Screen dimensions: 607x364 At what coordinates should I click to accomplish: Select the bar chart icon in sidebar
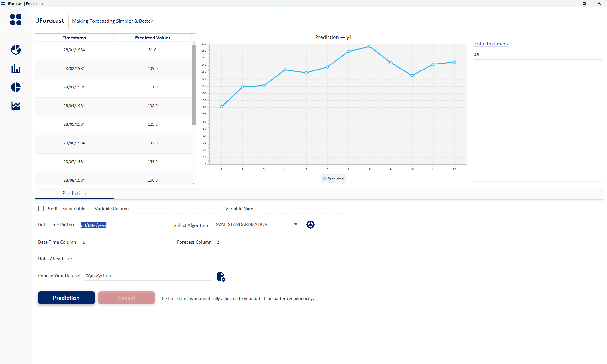[x=15, y=69]
